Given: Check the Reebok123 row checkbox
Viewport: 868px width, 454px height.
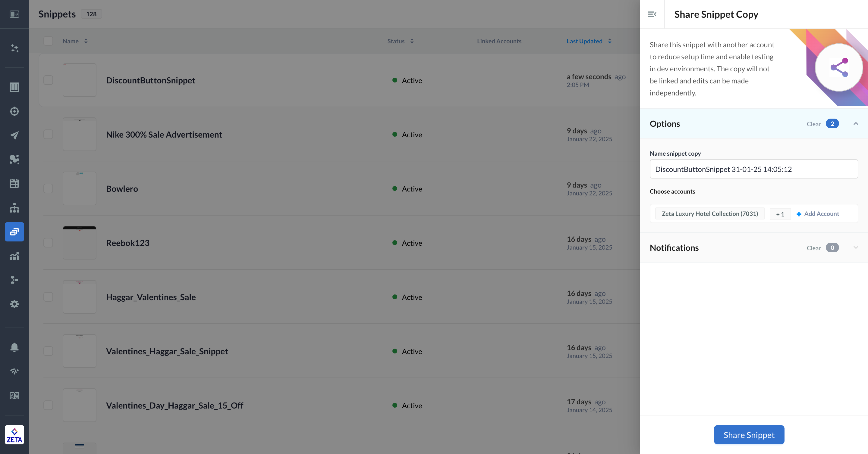Looking at the screenshot, I should coord(48,243).
